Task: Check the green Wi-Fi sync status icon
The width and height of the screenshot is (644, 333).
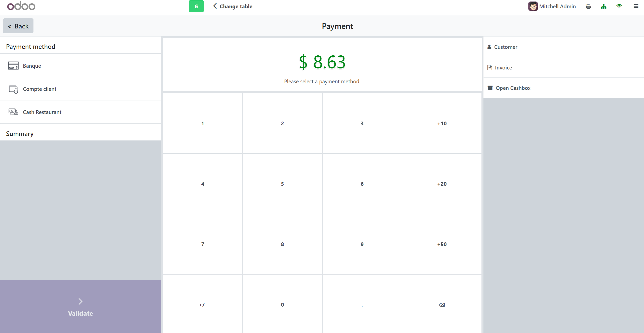Action: point(619,6)
